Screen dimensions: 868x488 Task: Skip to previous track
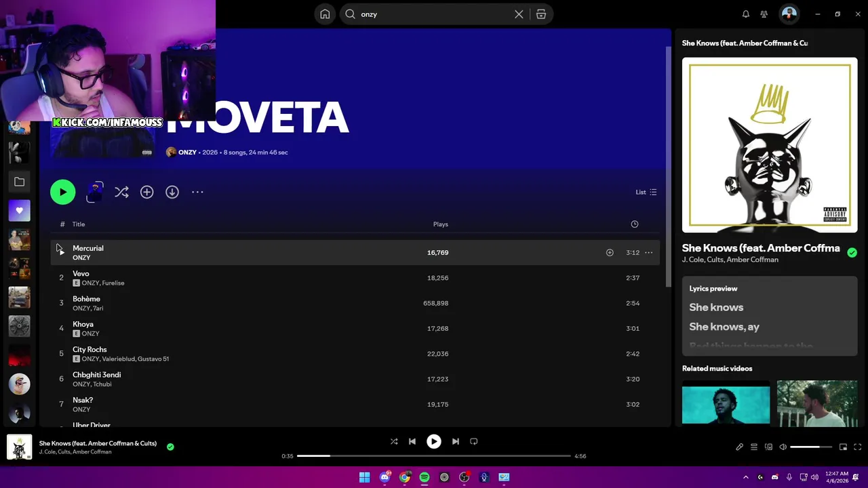click(412, 441)
